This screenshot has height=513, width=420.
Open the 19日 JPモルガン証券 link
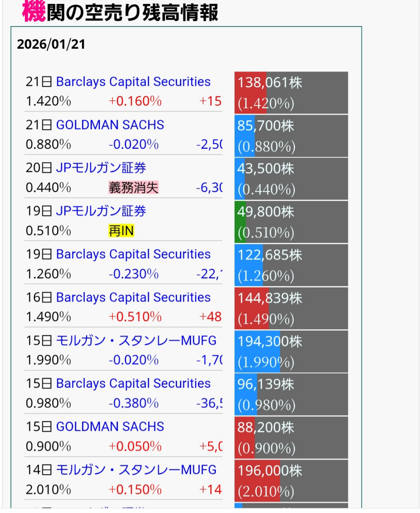(x=101, y=211)
